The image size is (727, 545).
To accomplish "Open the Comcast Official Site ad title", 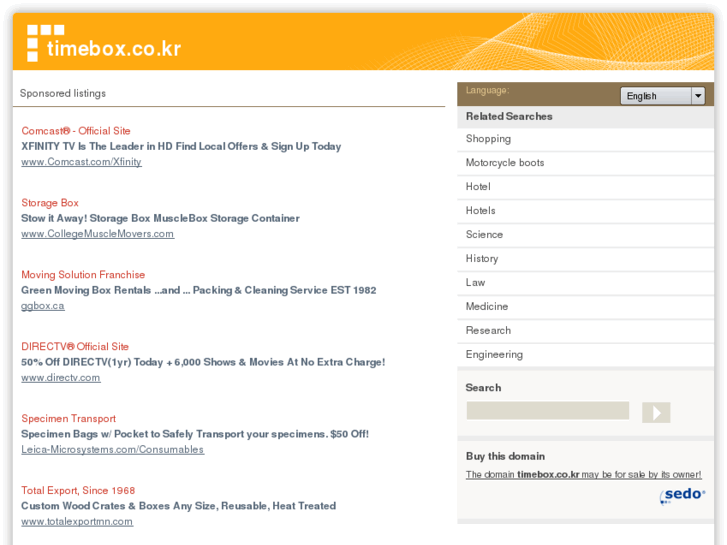I will pyautogui.click(x=76, y=131).
